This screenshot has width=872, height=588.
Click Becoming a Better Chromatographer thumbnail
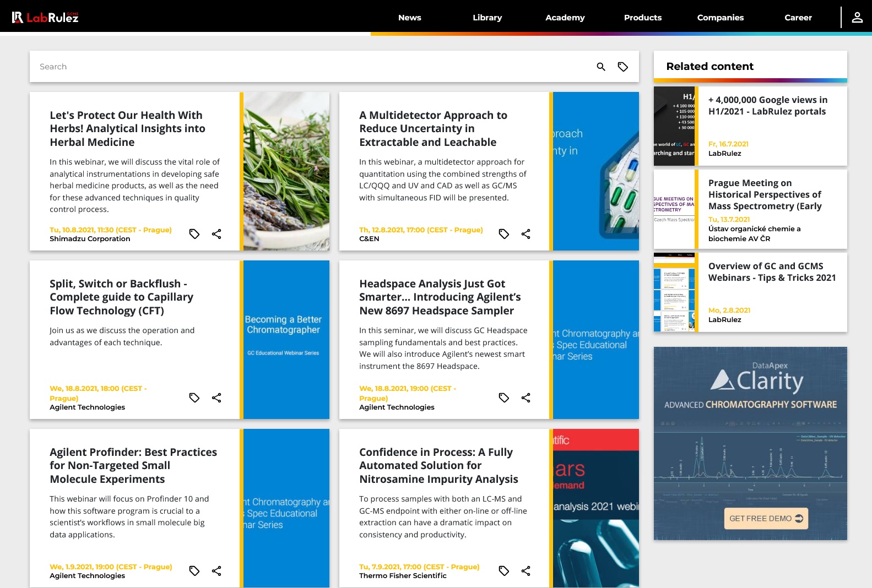click(x=286, y=340)
